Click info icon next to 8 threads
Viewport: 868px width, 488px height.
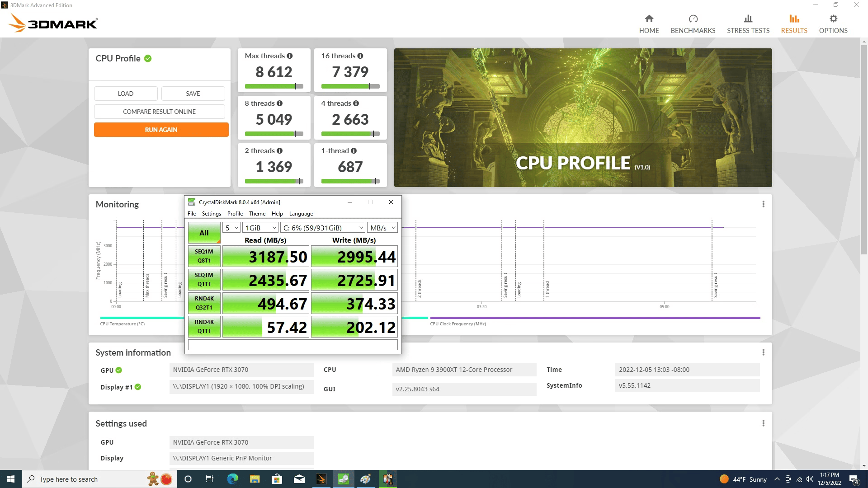280,103
